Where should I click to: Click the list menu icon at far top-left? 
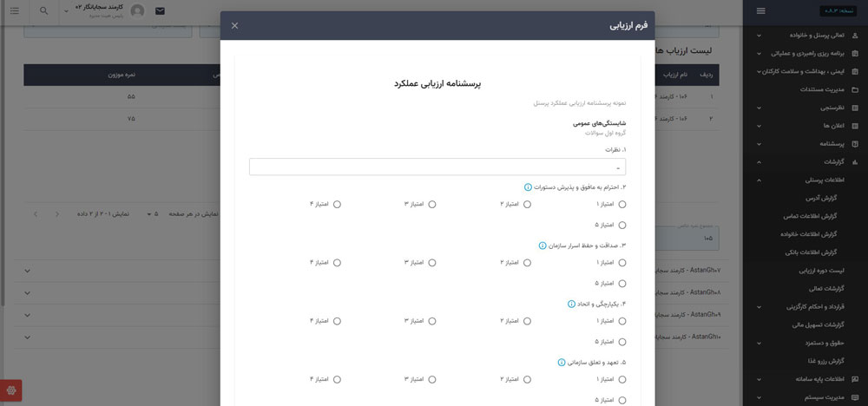(x=14, y=11)
